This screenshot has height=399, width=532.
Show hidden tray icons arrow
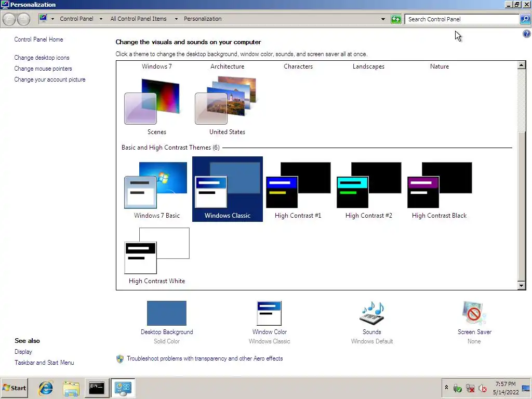tap(446, 388)
